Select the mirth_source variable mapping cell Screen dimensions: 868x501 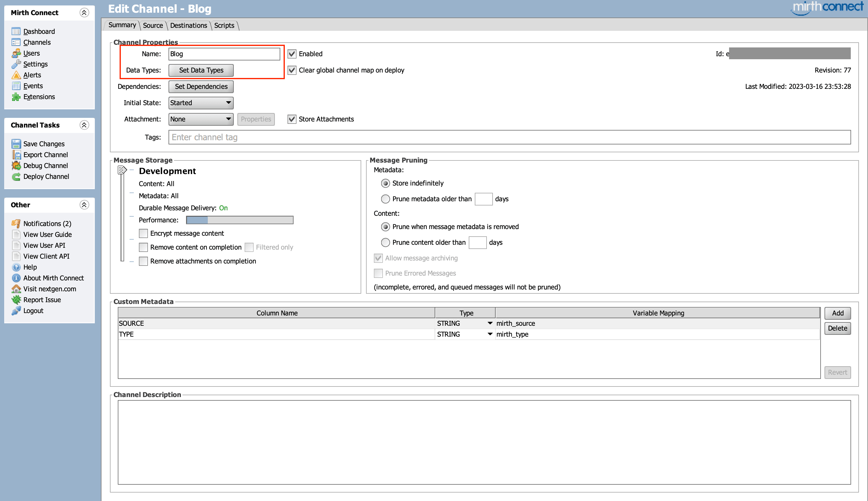point(657,323)
